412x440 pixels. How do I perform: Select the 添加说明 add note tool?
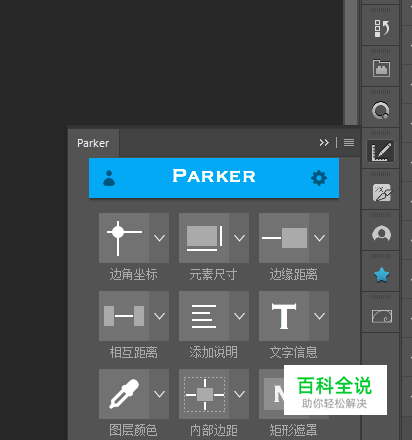204,316
